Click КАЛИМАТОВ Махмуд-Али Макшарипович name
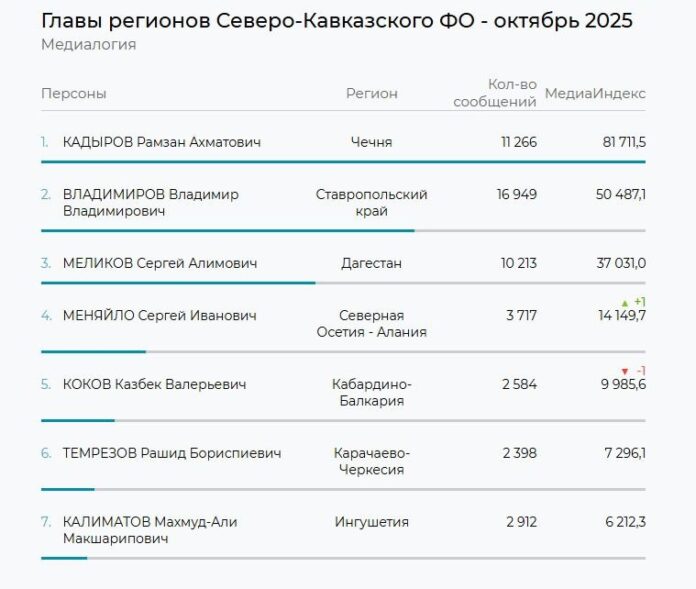The height and width of the screenshot is (589, 696). [150, 530]
